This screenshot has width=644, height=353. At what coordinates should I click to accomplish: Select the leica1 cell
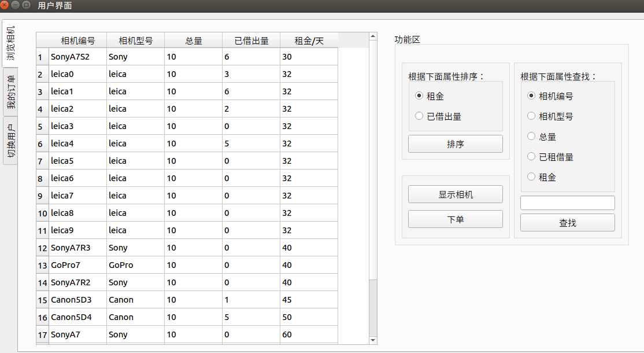click(77, 91)
